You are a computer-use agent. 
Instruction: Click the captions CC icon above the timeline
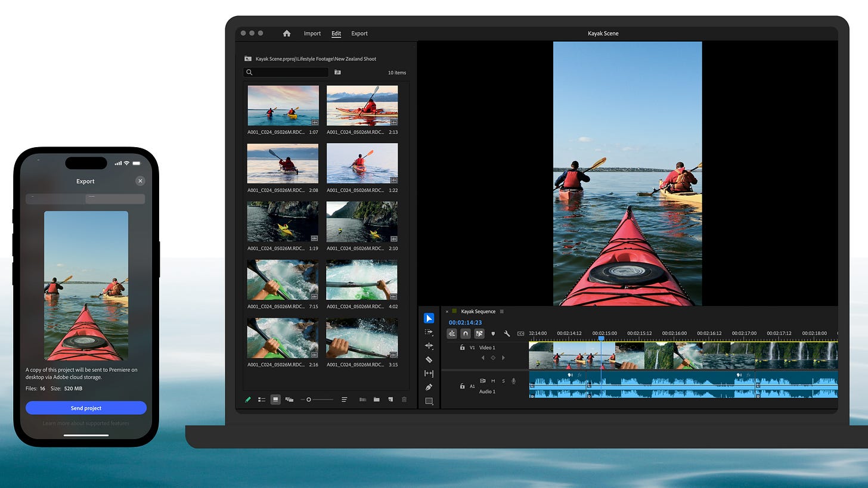point(520,334)
